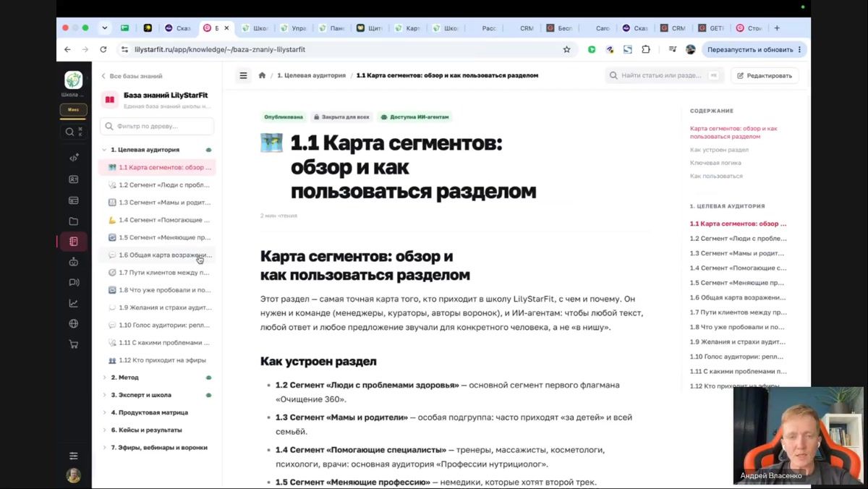Open '1.12 Кто приходит на эфиры' tree item
Image resolution: width=868 pixels, height=489 pixels.
[157, 360]
